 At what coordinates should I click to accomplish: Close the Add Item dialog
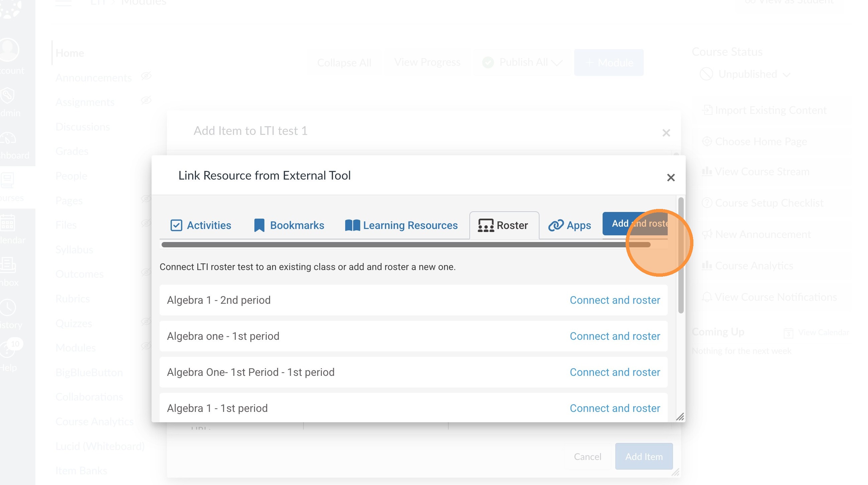pos(666,133)
